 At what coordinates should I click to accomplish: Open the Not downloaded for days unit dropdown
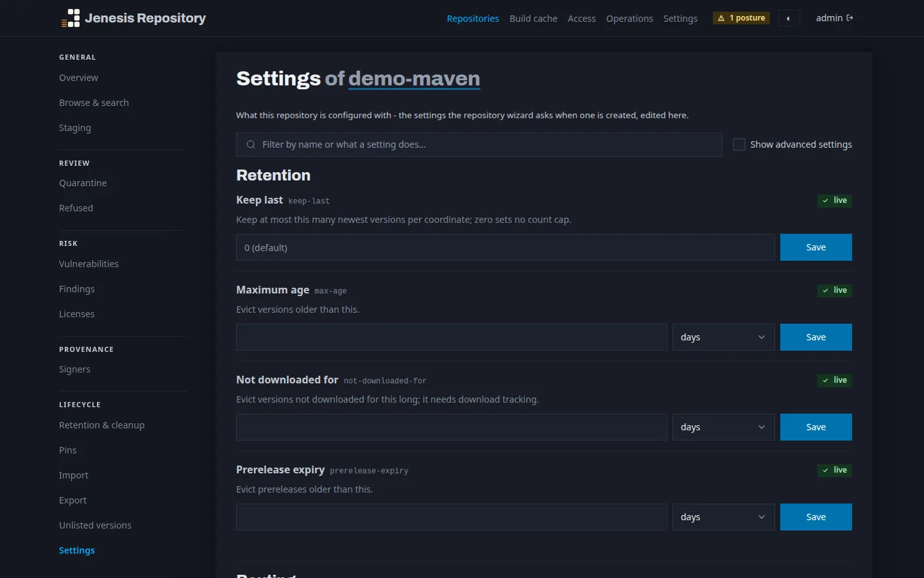coord(723,427)
